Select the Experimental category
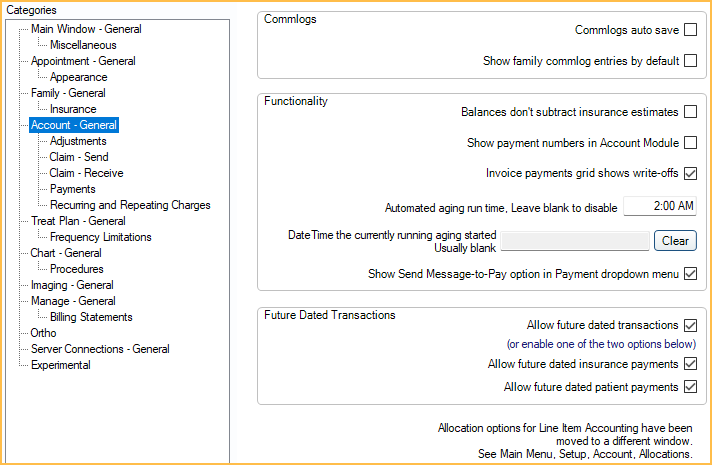 61,365
